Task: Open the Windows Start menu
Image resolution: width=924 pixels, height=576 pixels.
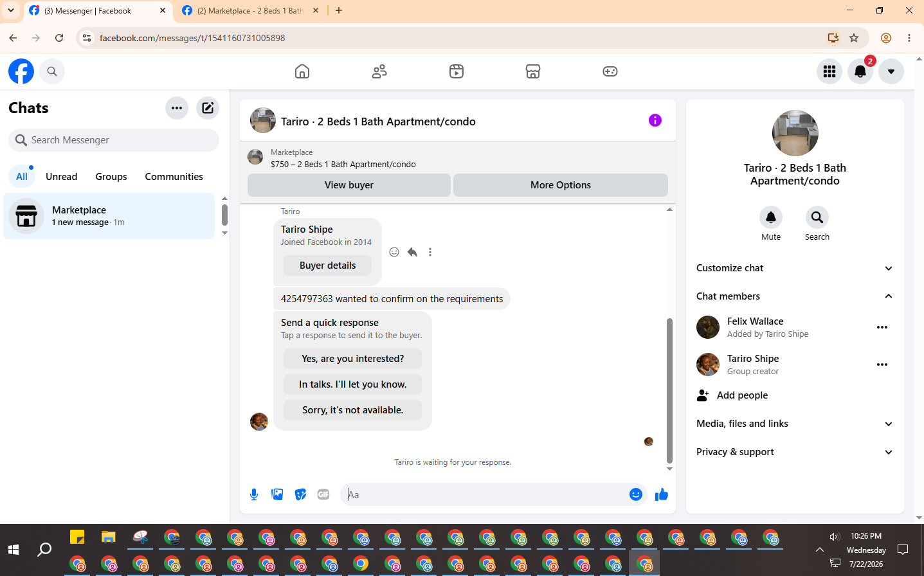Action: pyautogui.click(x=14, y=550)
